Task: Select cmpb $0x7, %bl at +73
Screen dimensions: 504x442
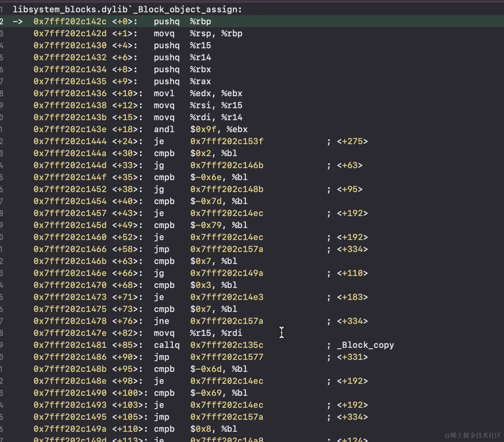Action: [195, 309]
